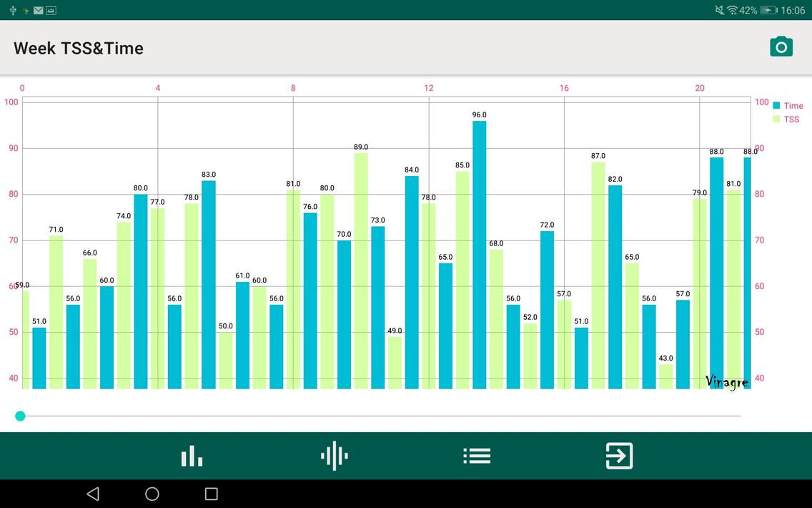Click x-axis label 12

(x=429, y=88)
